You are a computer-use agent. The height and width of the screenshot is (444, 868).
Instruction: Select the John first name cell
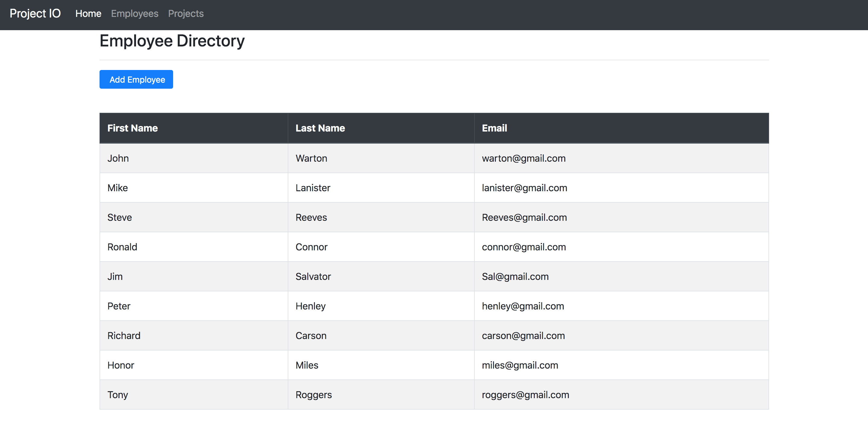point(118,158)
